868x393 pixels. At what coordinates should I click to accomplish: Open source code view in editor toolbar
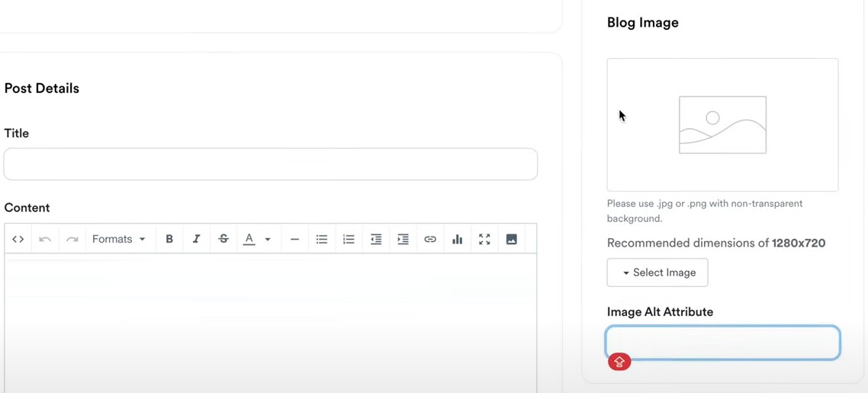pyautogui.click(x=18, y=239)
